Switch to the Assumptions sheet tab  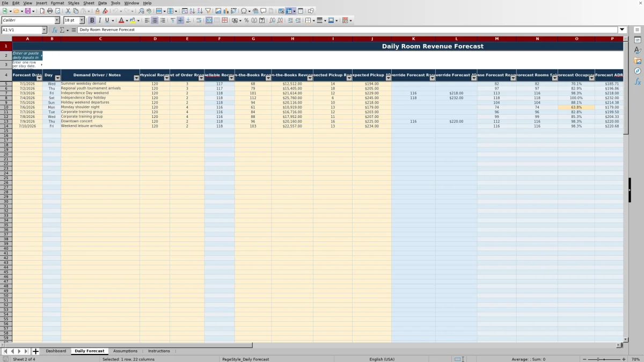click(125, 351)
